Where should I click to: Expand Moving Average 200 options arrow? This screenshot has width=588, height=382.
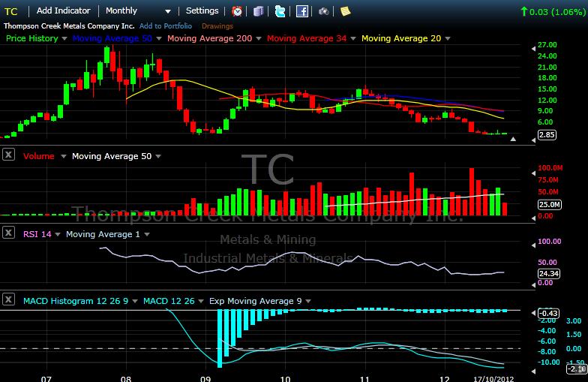pos(259,38)
